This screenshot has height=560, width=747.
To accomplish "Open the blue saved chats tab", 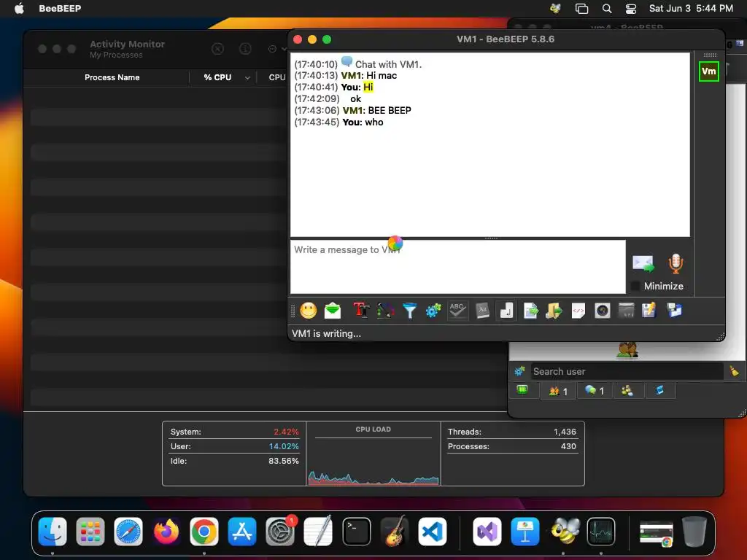I will click(x=659, y=391).
